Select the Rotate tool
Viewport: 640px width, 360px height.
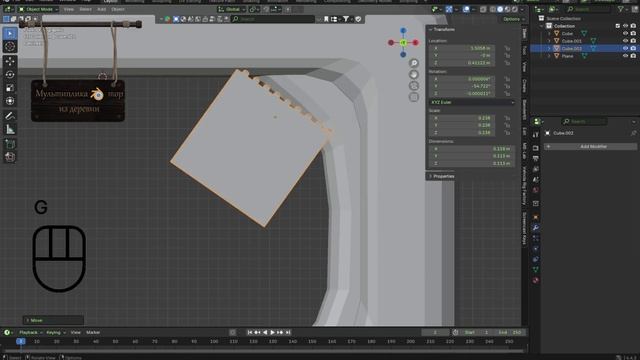pos(10,75)
